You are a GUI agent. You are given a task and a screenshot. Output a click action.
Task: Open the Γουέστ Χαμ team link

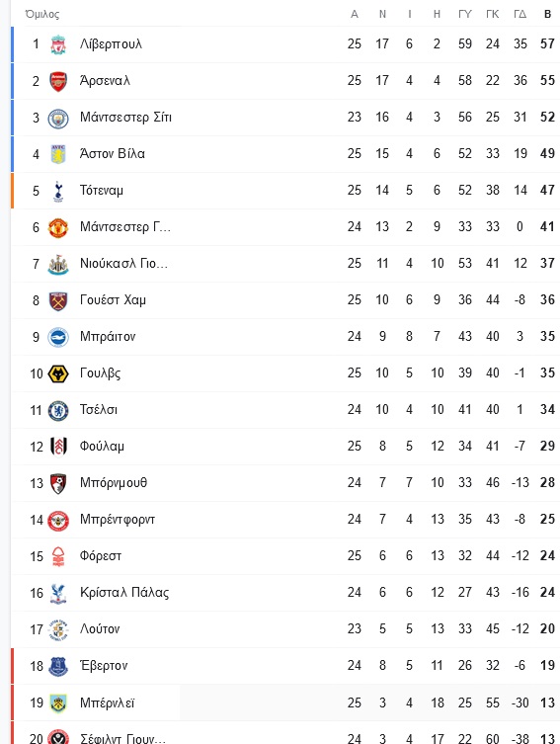coord(113,300)
